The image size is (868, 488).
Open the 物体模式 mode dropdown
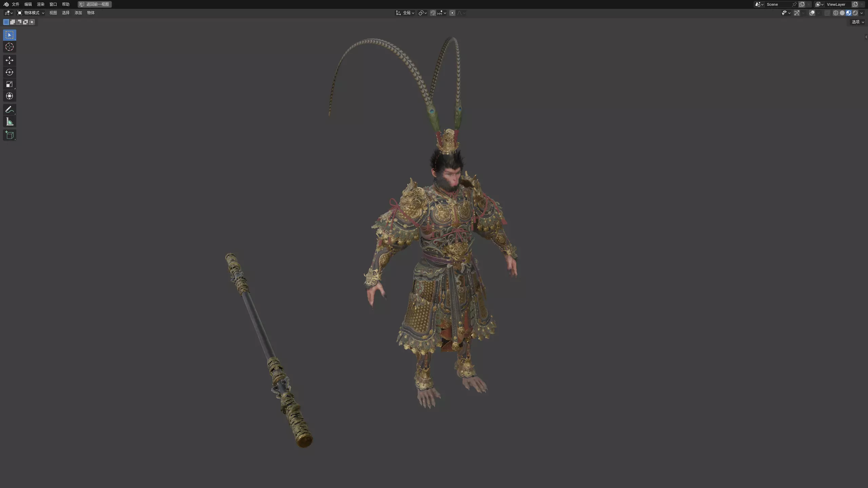pos(31,13)
